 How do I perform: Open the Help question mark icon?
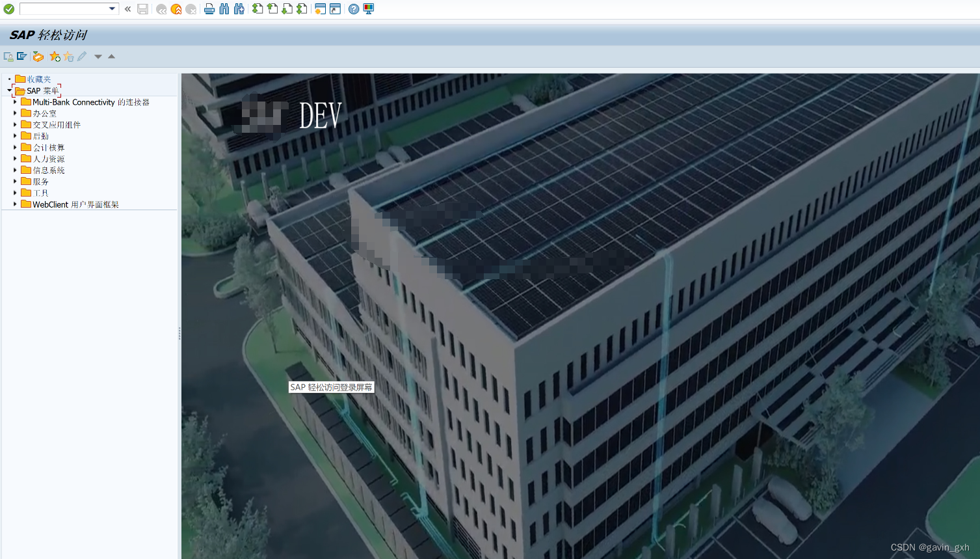[354, 9]
